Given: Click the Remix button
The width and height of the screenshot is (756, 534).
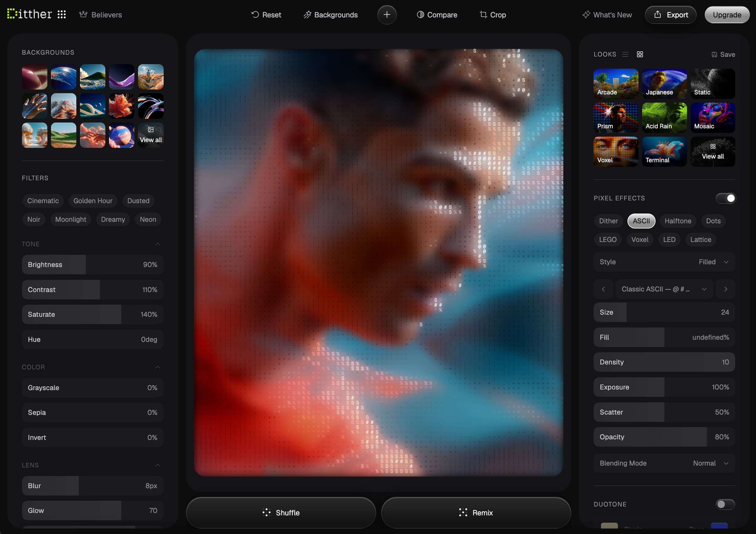Looking at the screenshot, I should click(476, 513).
